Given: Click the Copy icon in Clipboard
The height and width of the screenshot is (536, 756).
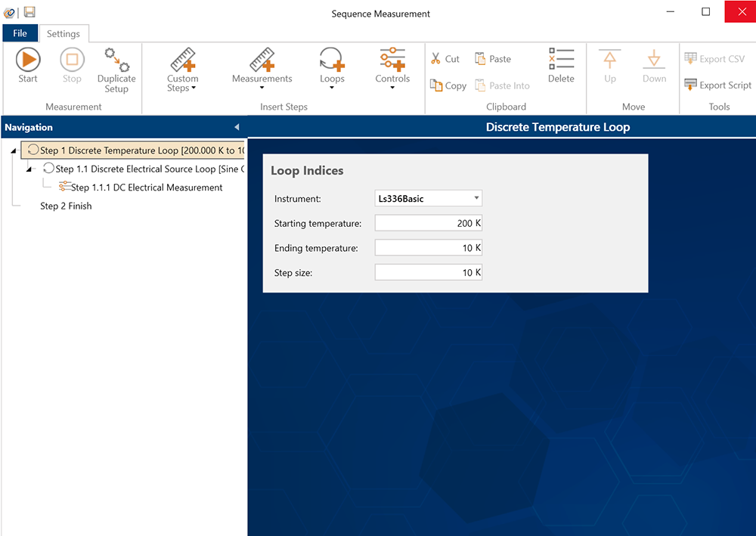Looking at the screenshot, I should coord(436,85).
